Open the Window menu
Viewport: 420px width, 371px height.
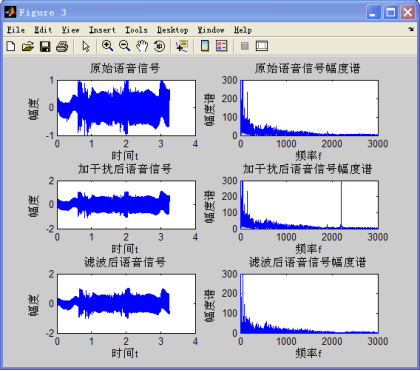coord(211,30)
